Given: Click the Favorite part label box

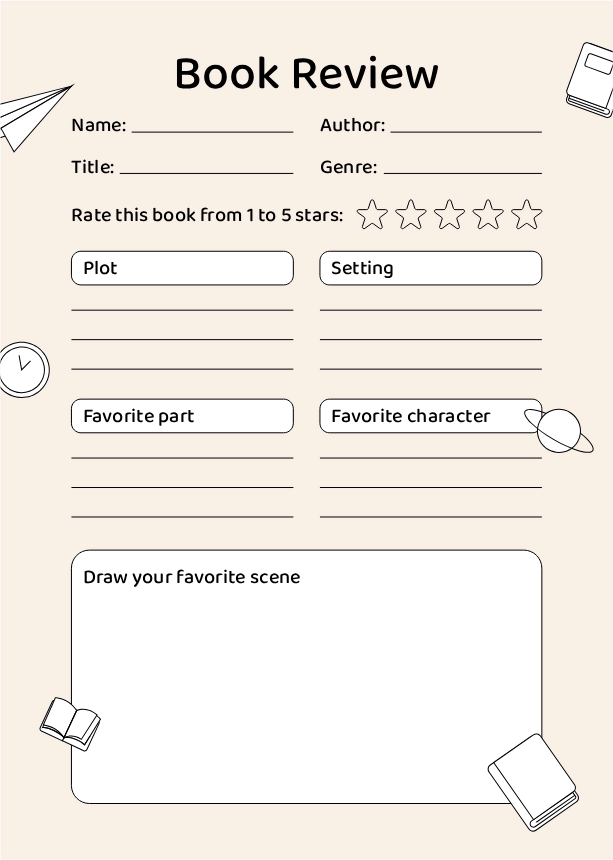Looking at the screenshot, I should tap(182, 416).
